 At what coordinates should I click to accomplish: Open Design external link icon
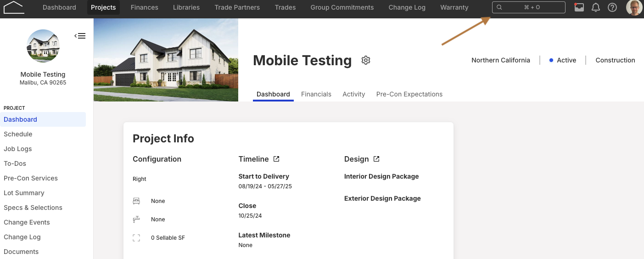376,159
